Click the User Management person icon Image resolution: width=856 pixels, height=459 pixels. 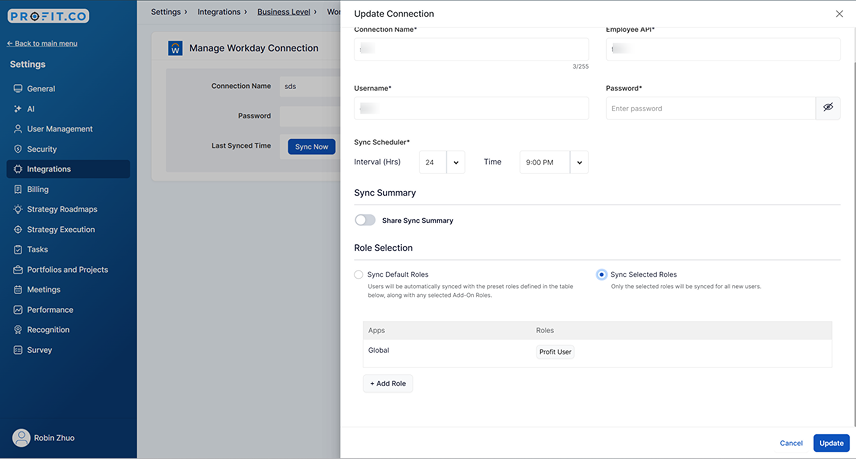click(x=18, y=129)
